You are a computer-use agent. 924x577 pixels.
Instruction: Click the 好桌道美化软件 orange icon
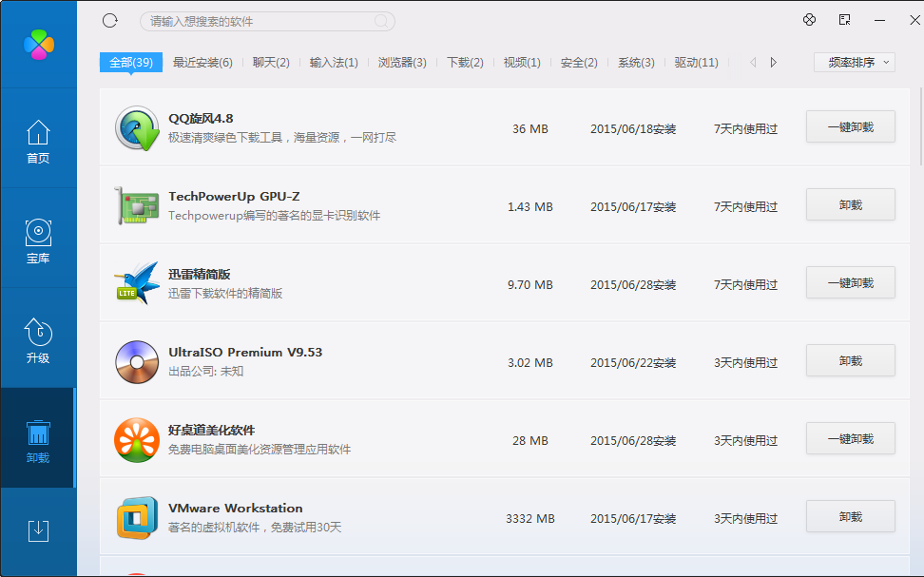[x=137, y=440]
